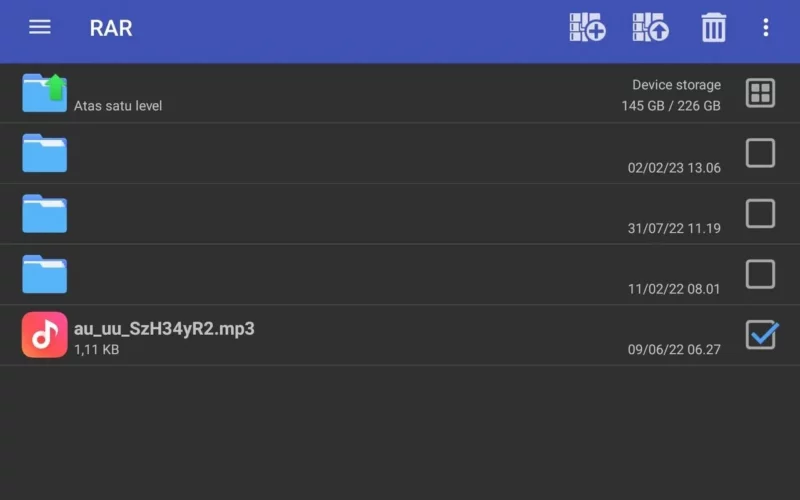Open the folder icon dated 11/02/22

(44, 274)
